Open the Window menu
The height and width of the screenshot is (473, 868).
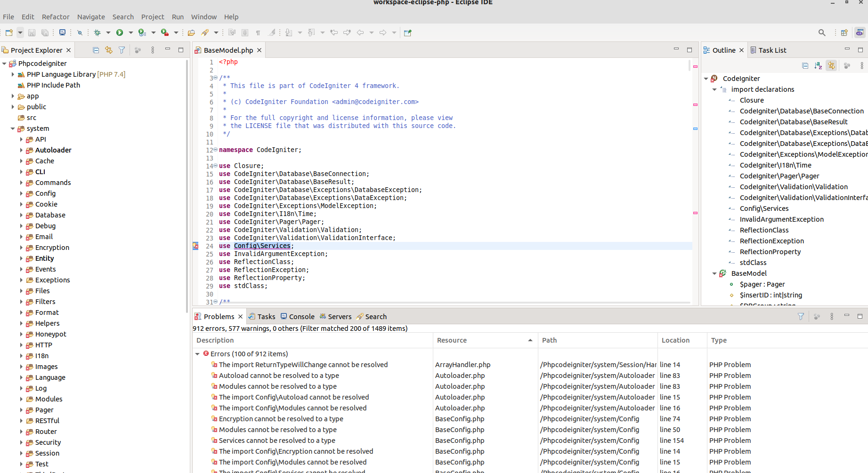click(203, 16)
